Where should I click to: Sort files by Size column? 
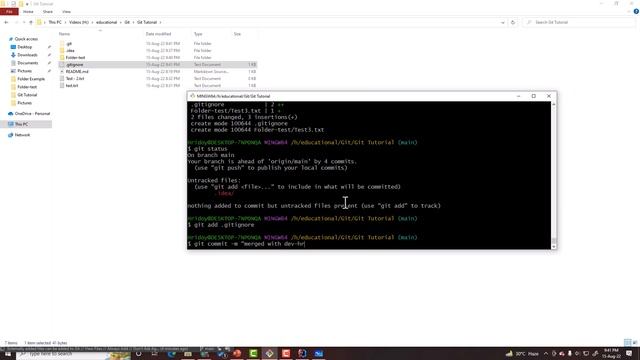click(x=237, y=34)
